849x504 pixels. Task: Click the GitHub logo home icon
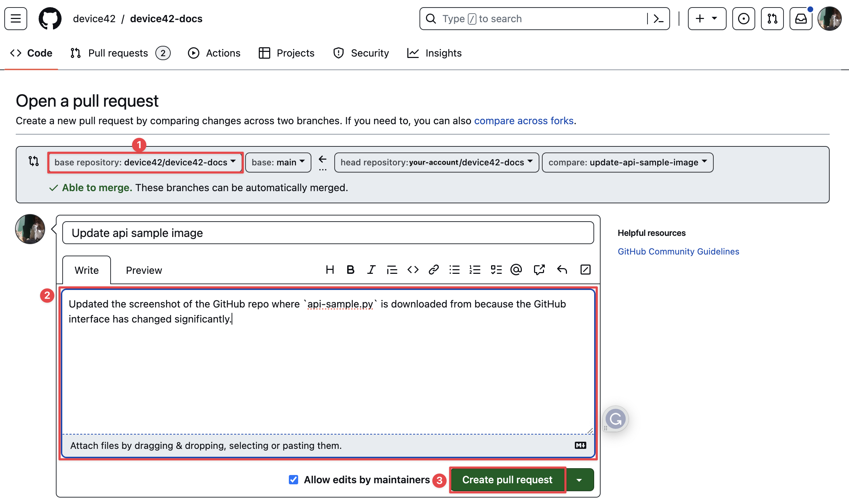50,19
